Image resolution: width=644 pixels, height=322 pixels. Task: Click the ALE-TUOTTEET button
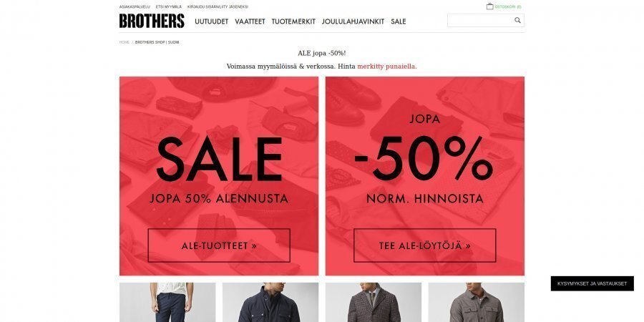219,245
